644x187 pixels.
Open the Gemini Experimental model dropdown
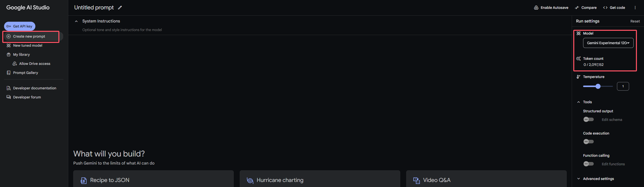click(x=608, y=43)
